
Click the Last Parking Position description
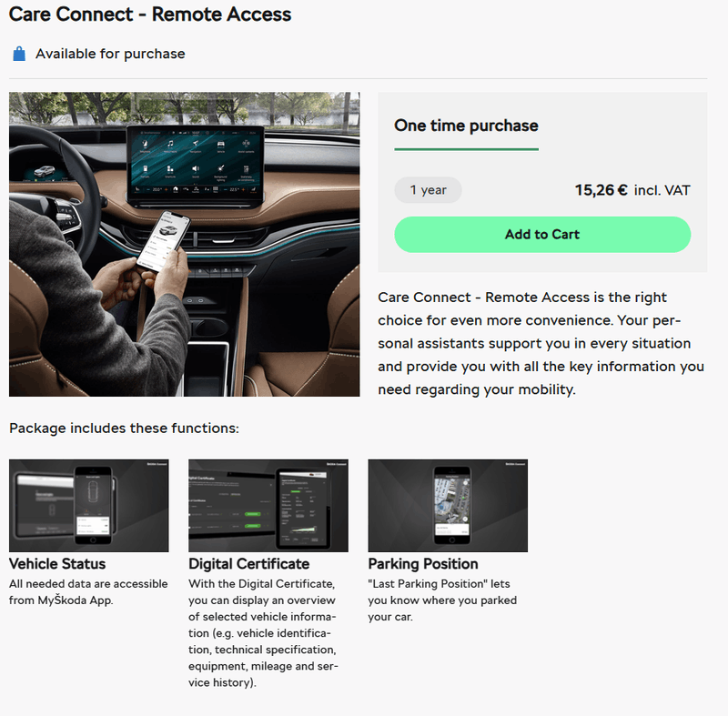[x=442, y=600]
